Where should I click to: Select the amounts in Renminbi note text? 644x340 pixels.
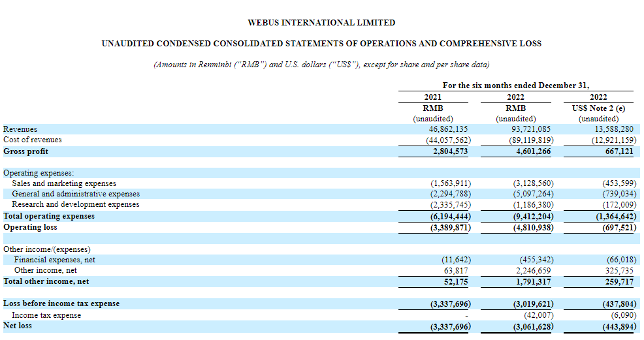click(x=321, y=65)
